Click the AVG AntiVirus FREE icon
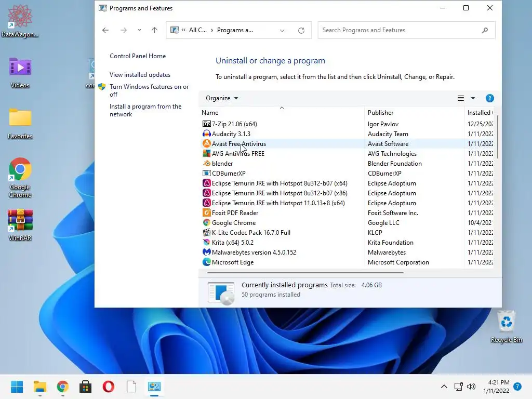Image resolution: width=532 pixels, height=399 pixels. (x=206, y=153)
